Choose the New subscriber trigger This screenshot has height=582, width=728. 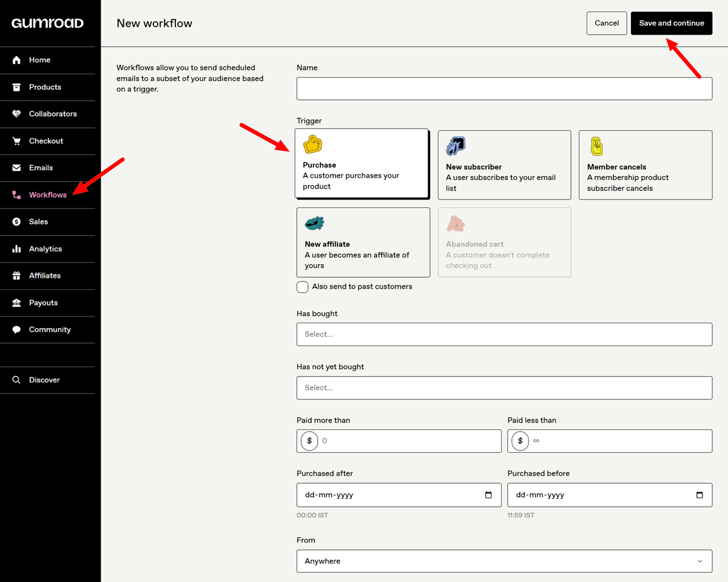tap(504, 165)
